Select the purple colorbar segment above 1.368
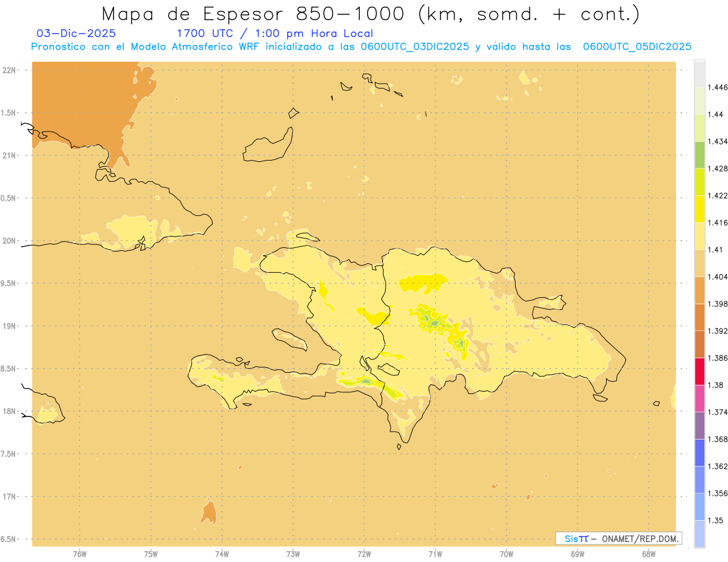 pyautogui.click(x=699, y=425)
